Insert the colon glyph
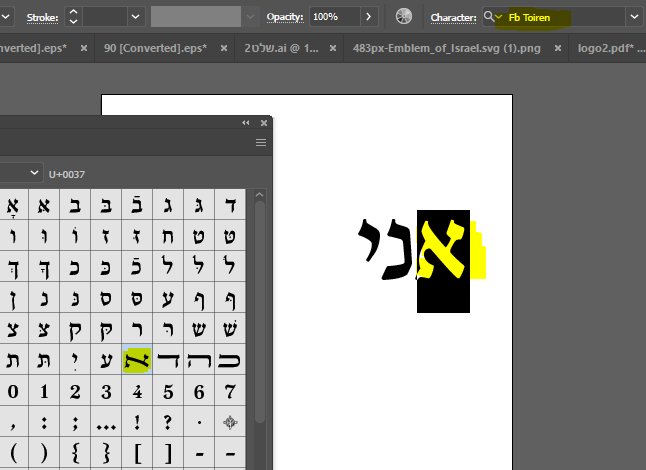This screenshot has height=470, width=646. point(44,422)
